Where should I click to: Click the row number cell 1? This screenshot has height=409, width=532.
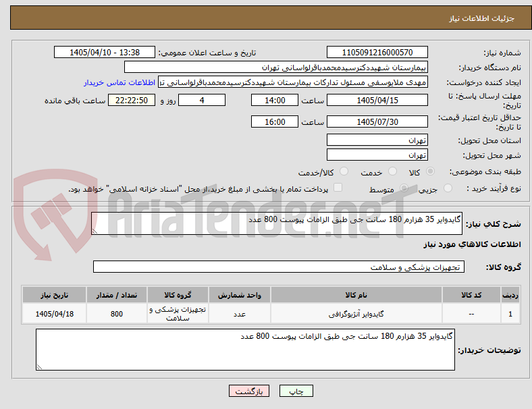click(510, 314)
